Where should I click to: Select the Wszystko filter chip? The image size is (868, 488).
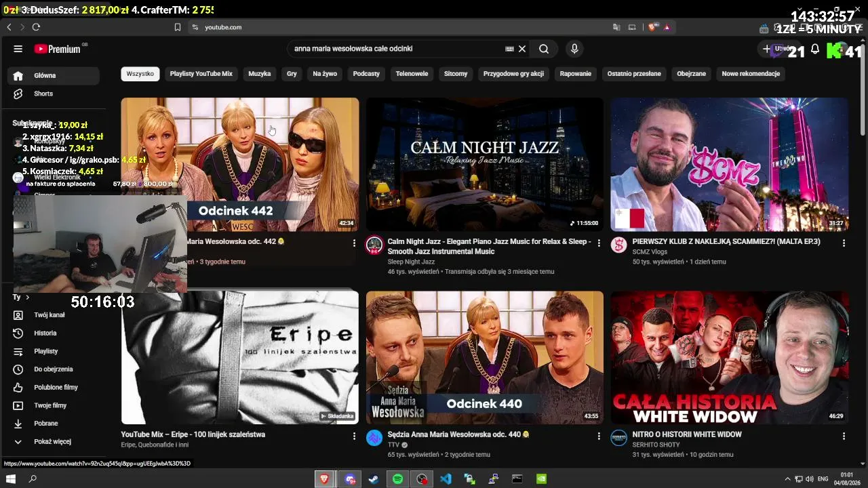pyautogui.click(x=140, y=74)
